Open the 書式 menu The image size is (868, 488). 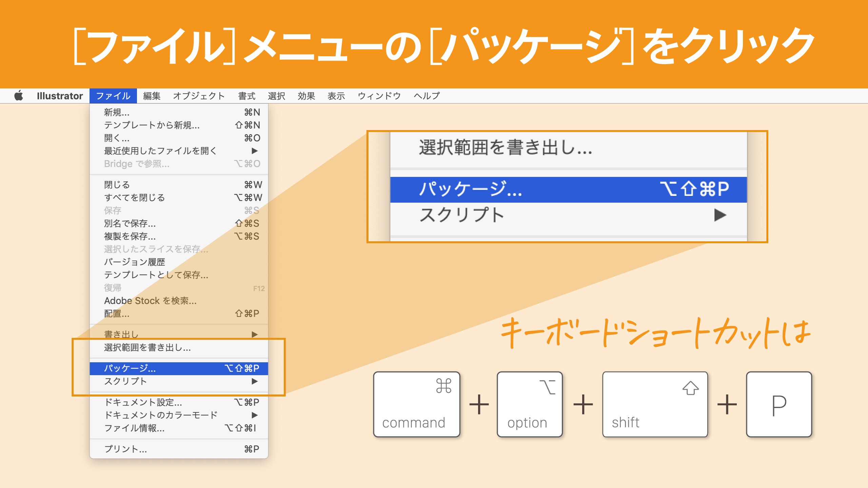246,96
